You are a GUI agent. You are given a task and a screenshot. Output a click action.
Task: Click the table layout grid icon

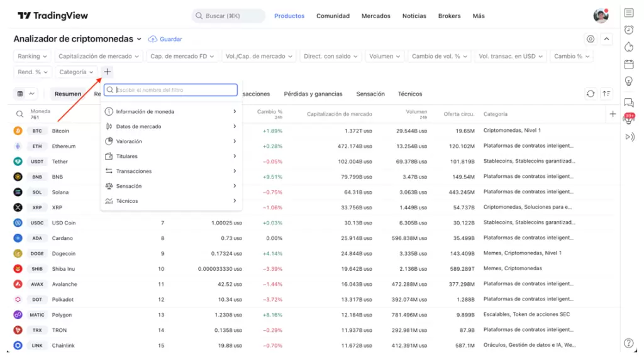20,94
